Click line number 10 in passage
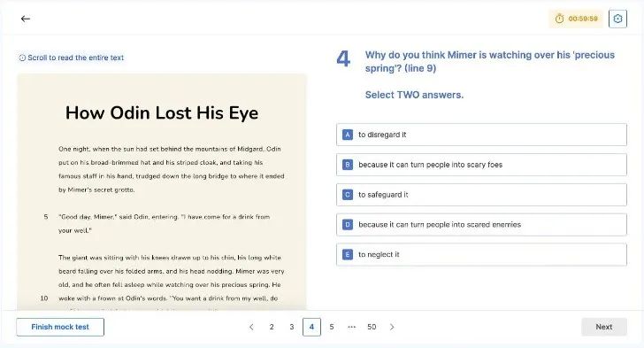Viewport: 644px width, 348px height. point(44,298)
